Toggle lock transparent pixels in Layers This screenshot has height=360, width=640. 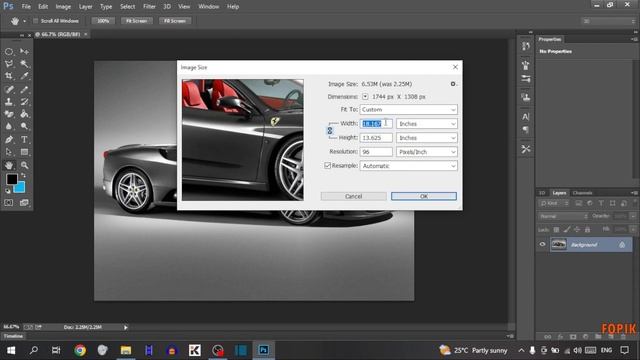point(556,230)
